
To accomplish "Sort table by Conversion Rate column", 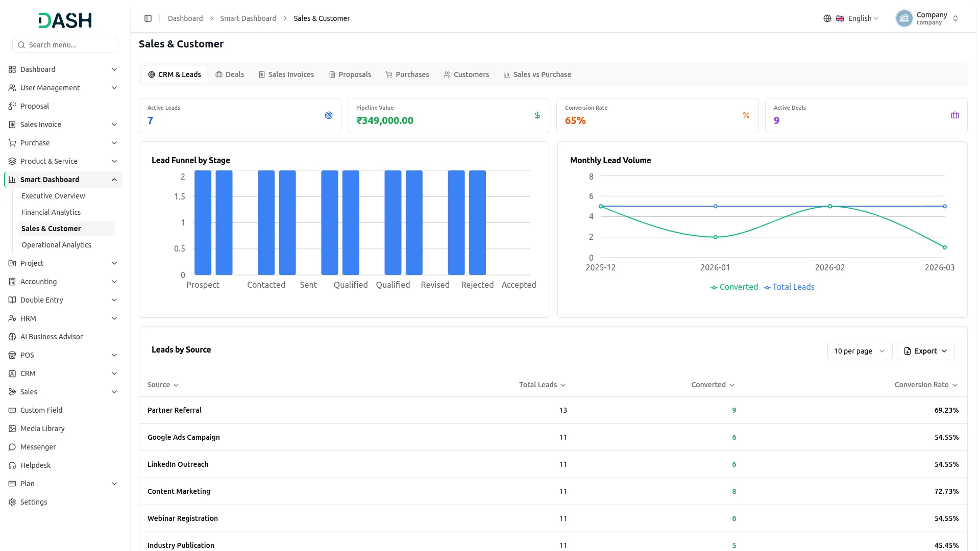I will (x=926, y=385).
